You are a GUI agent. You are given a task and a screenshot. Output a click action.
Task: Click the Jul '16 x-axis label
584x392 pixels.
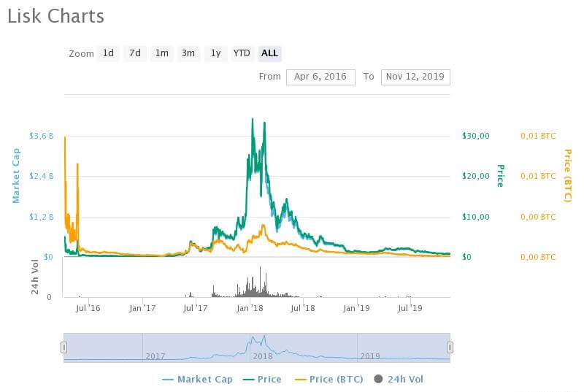88,308
